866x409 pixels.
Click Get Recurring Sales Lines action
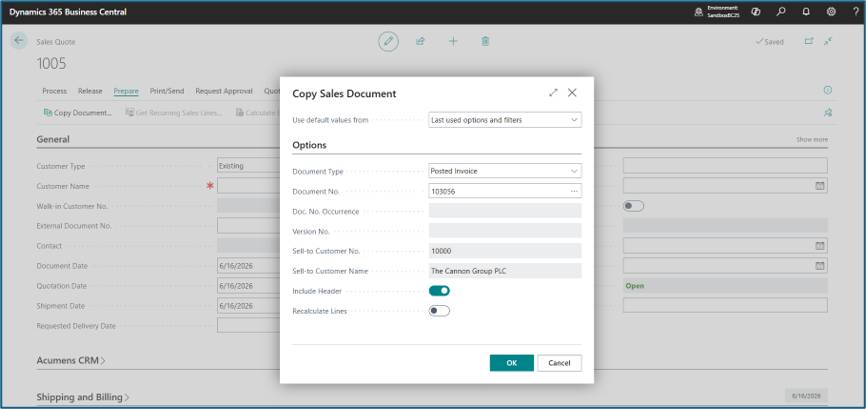click(173, 113)
